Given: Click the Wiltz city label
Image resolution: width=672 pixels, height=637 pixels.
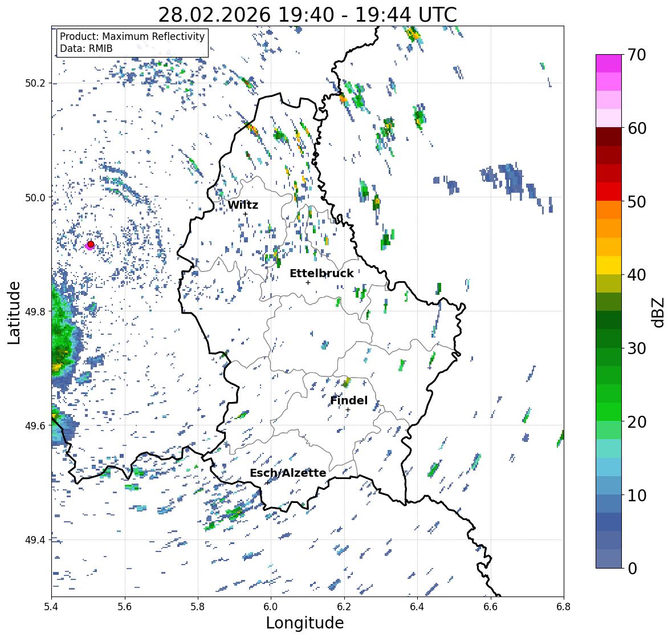Looking at the screenshot, I should click(x=243, y=205).
